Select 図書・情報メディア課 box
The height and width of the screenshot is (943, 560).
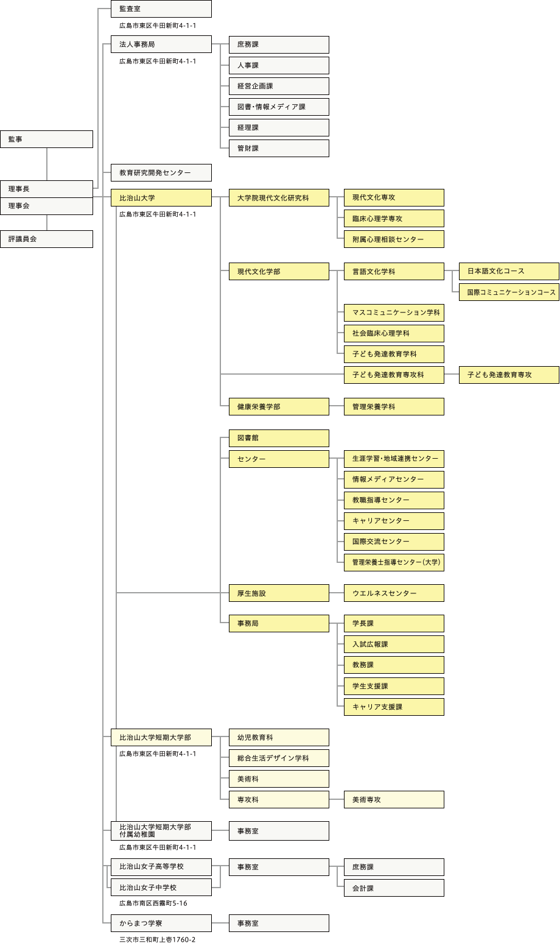279,107
